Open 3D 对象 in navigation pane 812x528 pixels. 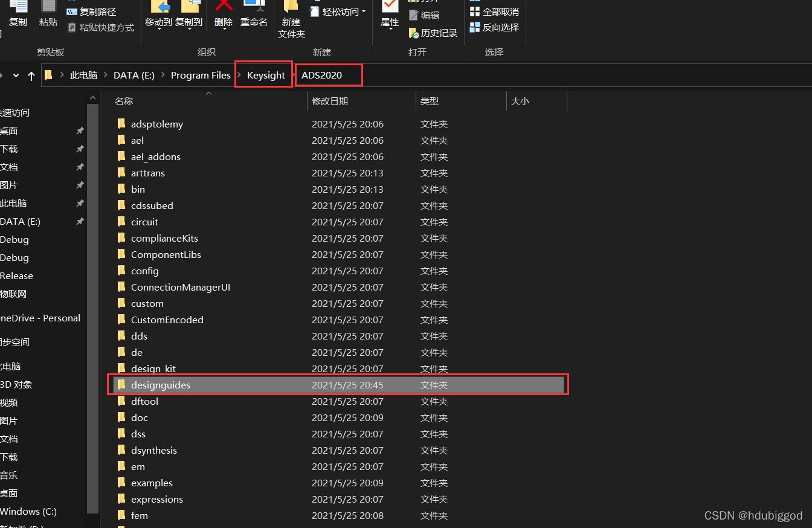(16, 385)
